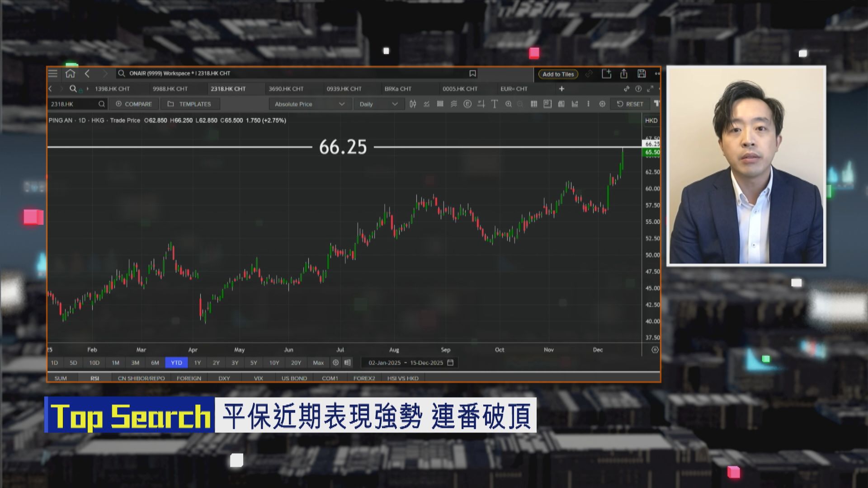Select the Max time range
Image resolution: width=868 pixels, height=488 pixels.
(318, 362)
